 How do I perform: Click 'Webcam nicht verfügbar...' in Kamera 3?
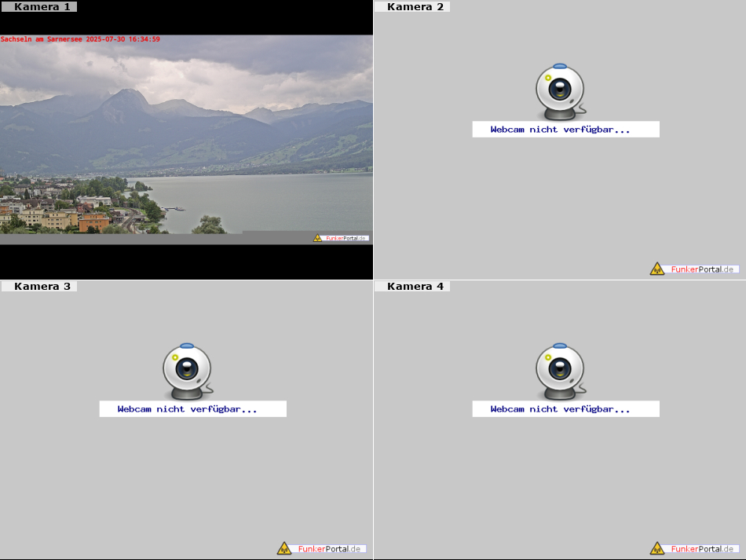192,408
